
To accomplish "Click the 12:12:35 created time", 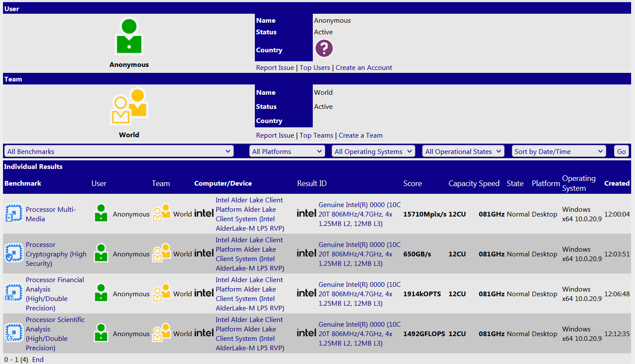I will (x=617, y=334).
